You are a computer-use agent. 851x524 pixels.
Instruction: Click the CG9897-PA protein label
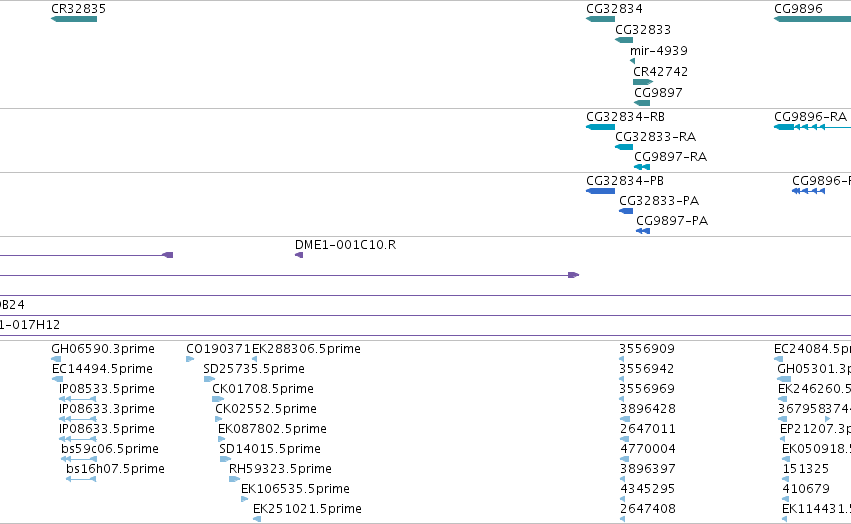point(672,221)
